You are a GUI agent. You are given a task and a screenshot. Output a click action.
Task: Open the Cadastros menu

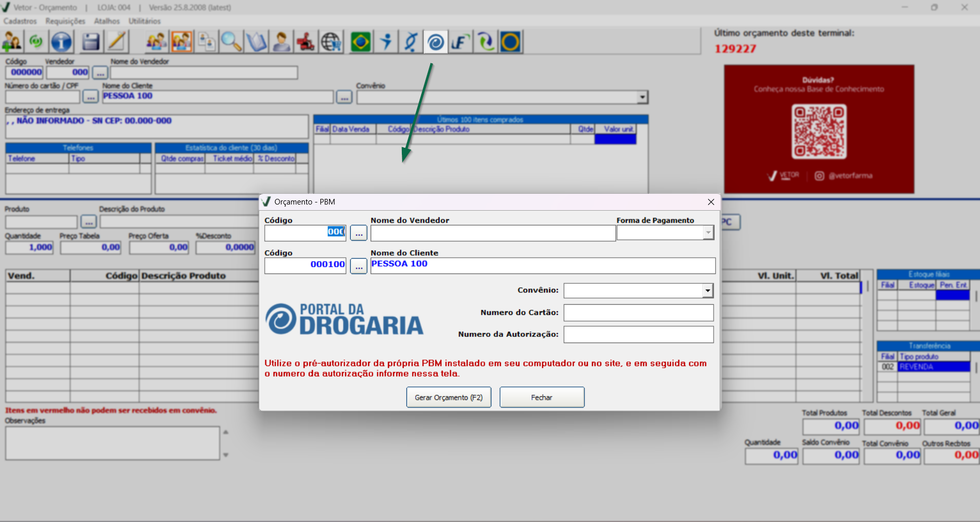click(20, 21)
